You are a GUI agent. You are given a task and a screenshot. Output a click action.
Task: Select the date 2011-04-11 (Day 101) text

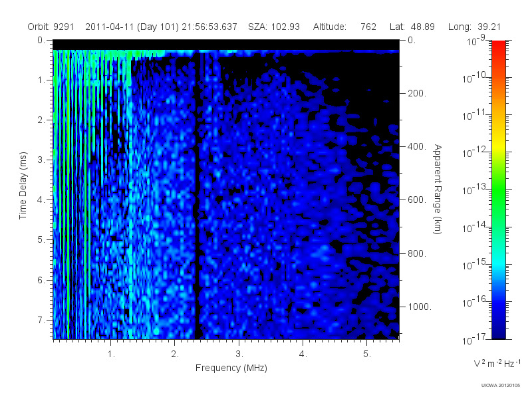[132, 27]
